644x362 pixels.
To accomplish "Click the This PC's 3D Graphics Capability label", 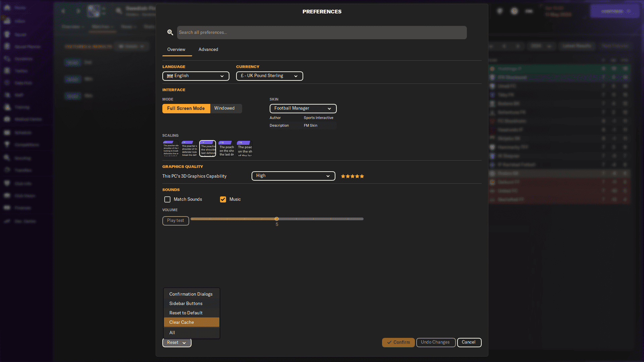I will click(x=195, y=176).
